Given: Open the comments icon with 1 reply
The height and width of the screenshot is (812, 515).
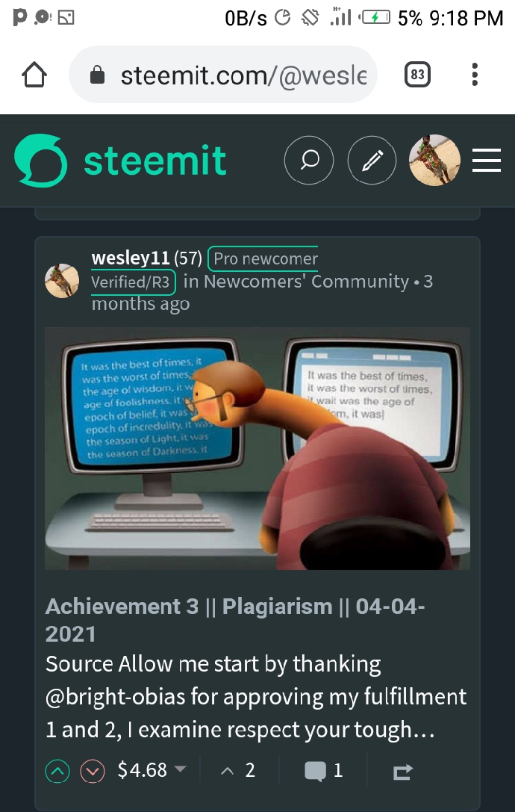Looking at the screenshot, I should (x=324, y=771).
